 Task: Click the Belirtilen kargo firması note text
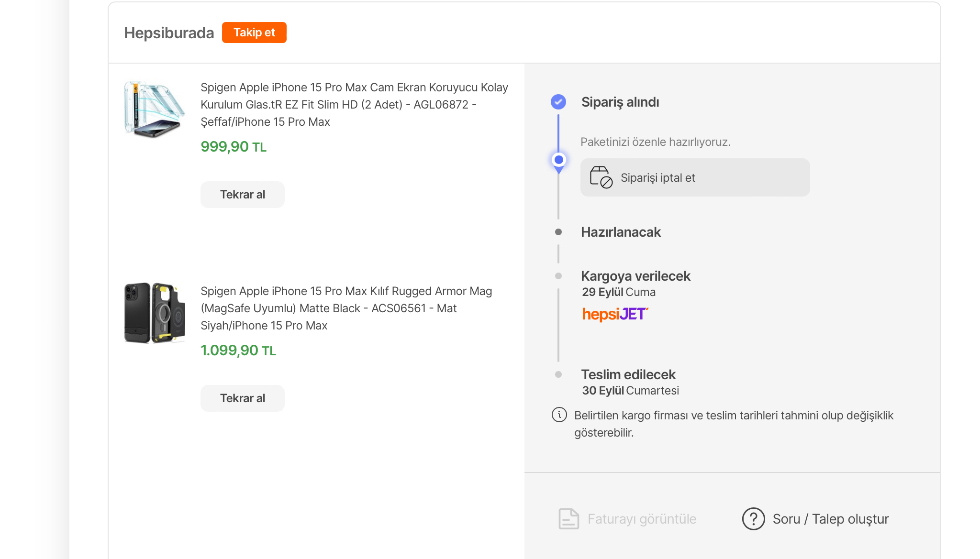(x=734, y=424)
